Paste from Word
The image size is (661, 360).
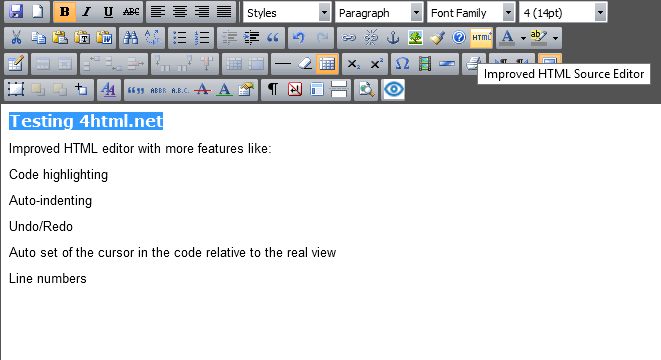click(104, 38)
